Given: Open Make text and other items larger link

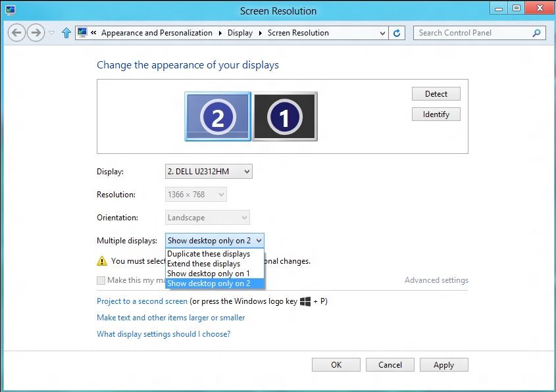Looking at the screenshot, I should 171,318.
